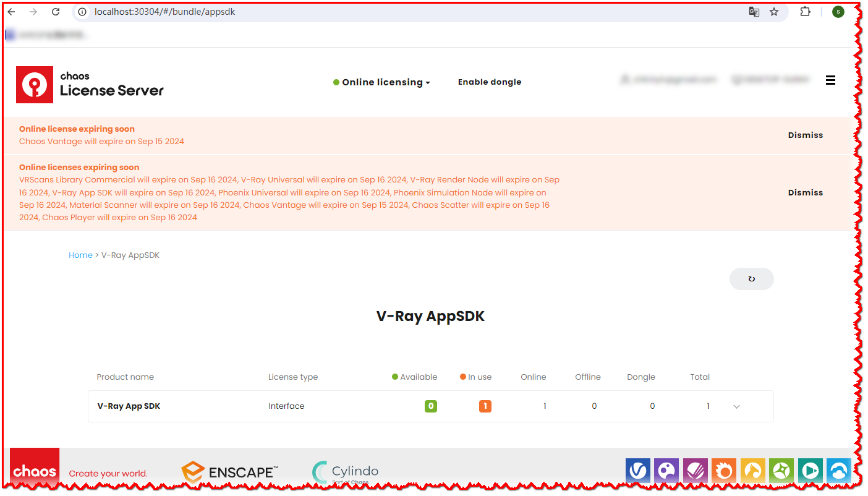Click the Interface license type cell
Viewport: 868px width, 496px height.
[x=286, y=406]
